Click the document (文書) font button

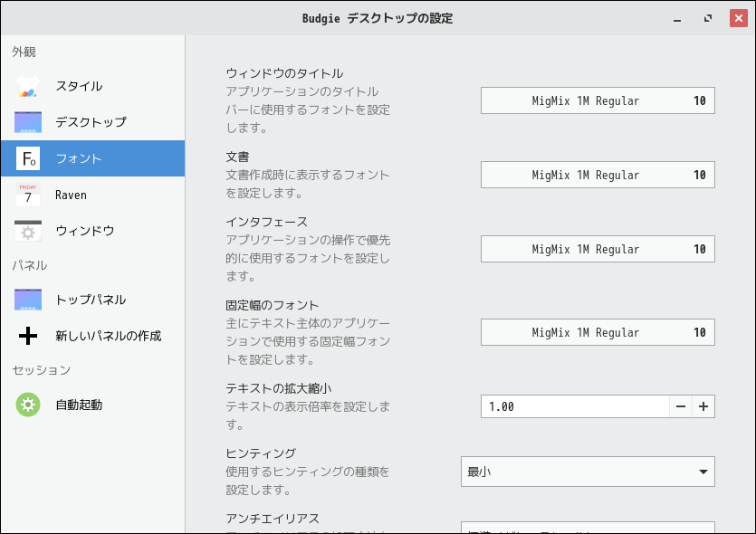point(598,175)
